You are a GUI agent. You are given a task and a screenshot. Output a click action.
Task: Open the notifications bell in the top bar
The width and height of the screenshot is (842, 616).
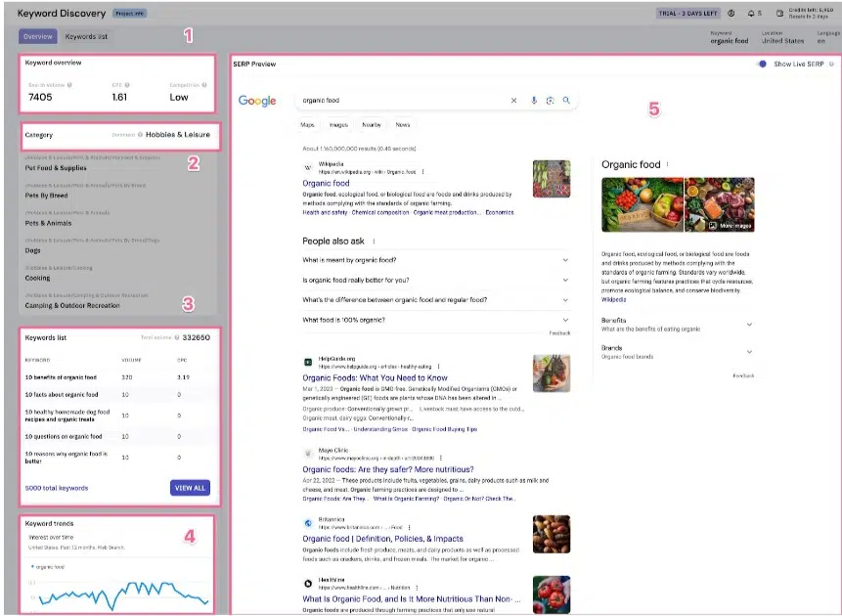(x=751, y=13)
